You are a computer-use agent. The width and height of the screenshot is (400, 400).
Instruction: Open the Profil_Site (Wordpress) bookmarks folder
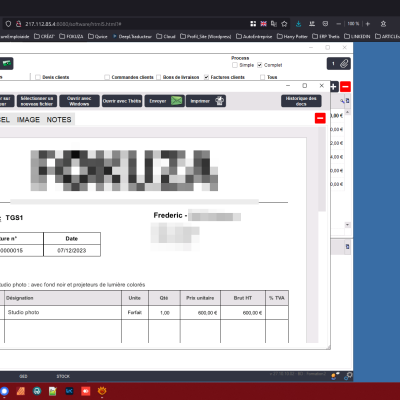[x=206, y=36]
